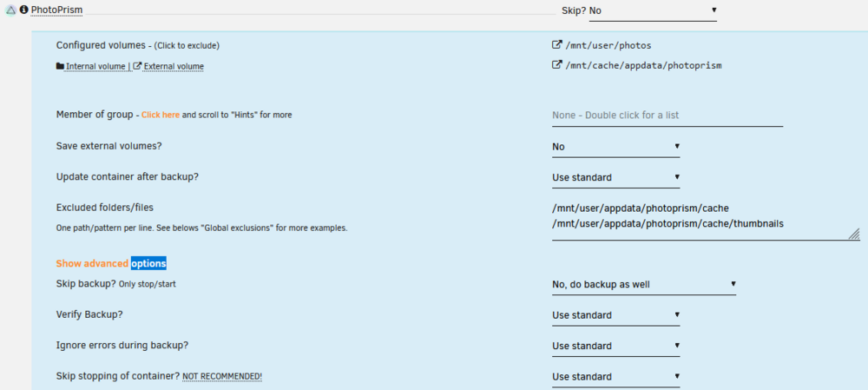Open the Skip backup dropdown
The height and width of the screenshot is (390, 868).
(644, 285)
